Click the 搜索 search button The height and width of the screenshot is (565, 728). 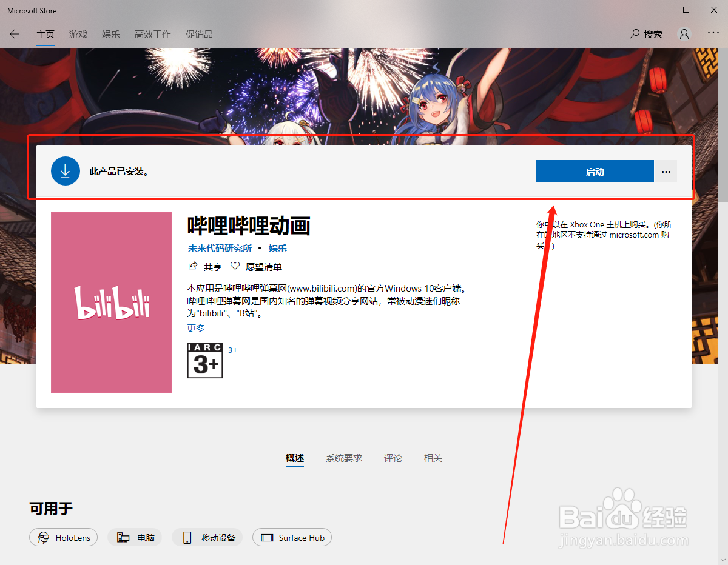pos(647,35)
